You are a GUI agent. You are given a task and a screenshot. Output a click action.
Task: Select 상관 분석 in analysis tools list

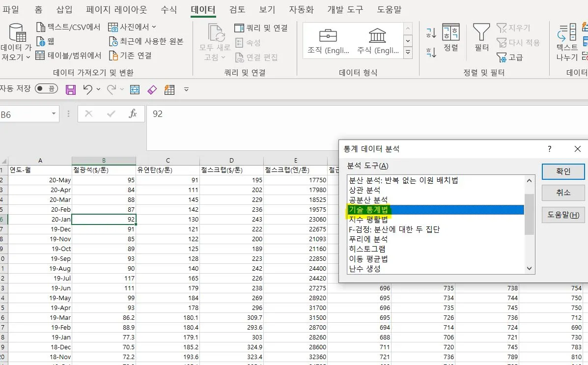click(x=436, y=190)
